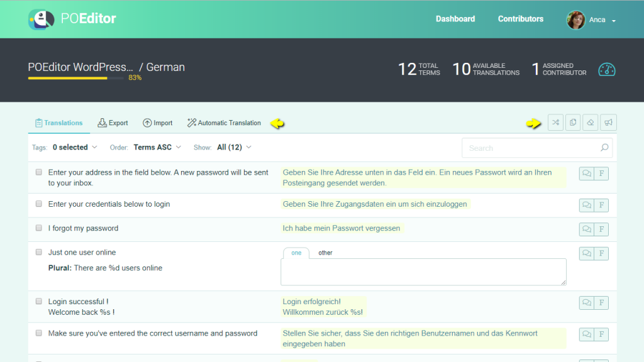Open the Tags '0 selected' dropdown
The image size is (644, 362).
coord(75,147)
